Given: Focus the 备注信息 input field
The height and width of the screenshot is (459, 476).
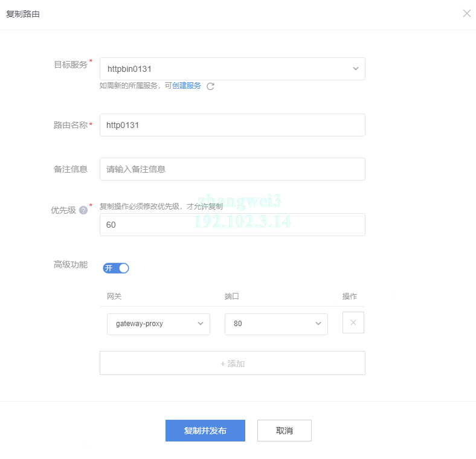Looking at the screenshot, I should 232,169.
